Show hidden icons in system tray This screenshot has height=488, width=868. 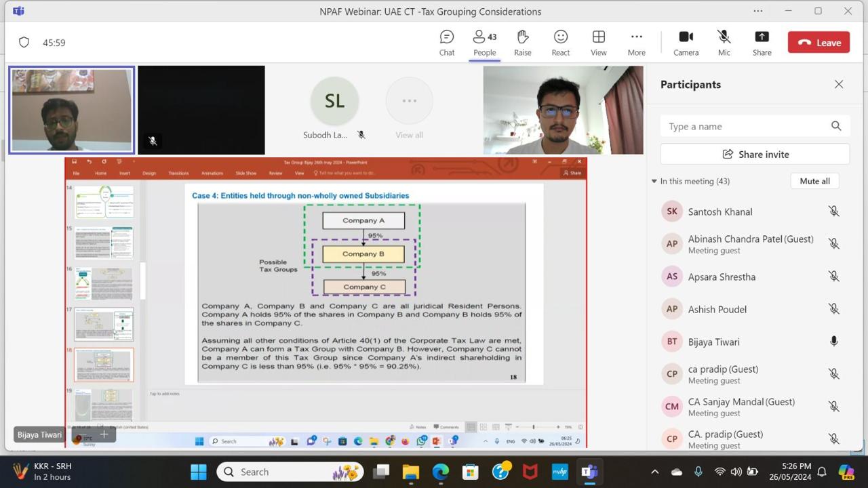point(654,472)
